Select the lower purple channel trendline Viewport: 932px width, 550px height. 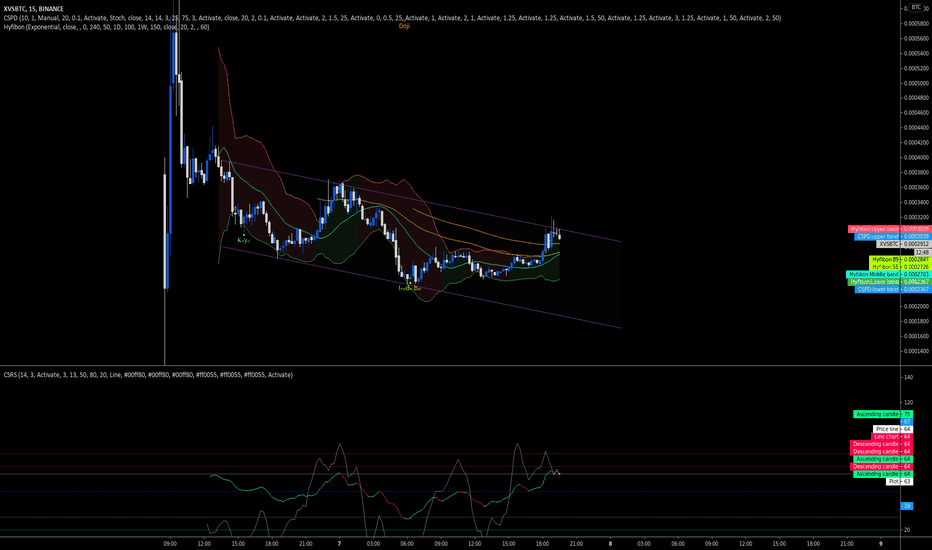click(422, 288)
